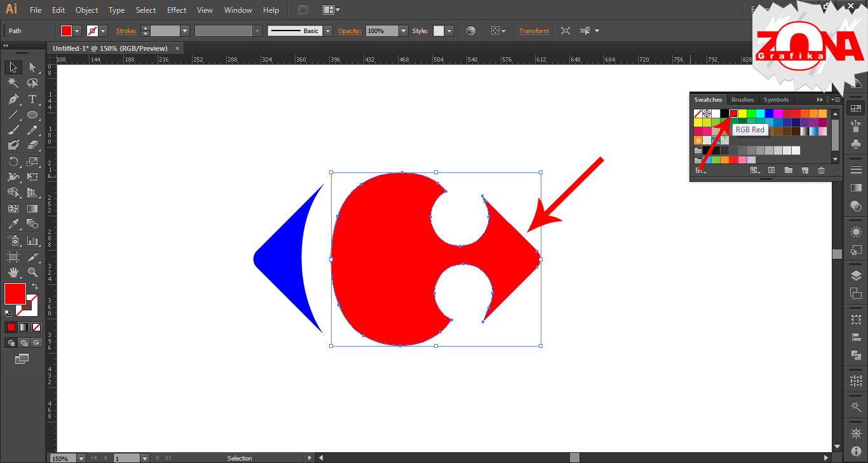Select the Blob Brush tool
The image size is (868, 463).
coord(13,145)
